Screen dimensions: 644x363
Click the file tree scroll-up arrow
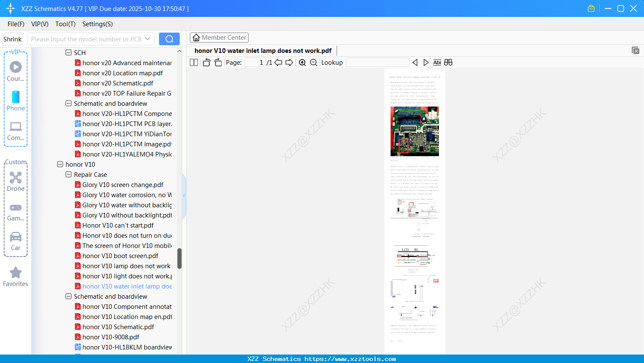click(x=179, y=51)
